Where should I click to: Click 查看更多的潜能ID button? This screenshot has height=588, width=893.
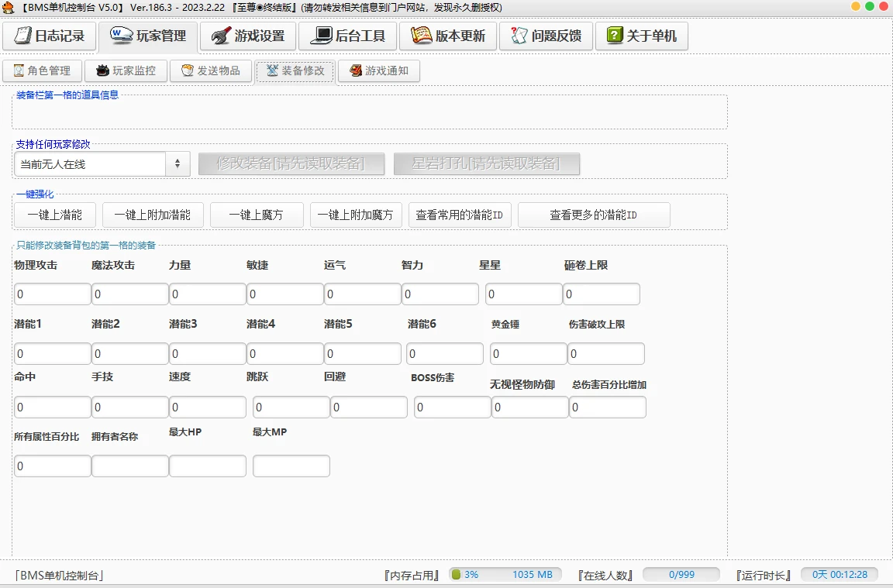click(593, 215)
